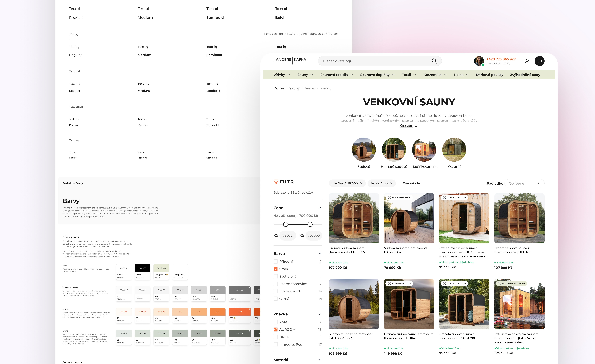Remove the barva Smrk filter chip
Image resolution: width=595 pixels, height=364 pixels.
click(x=391, y=183)
